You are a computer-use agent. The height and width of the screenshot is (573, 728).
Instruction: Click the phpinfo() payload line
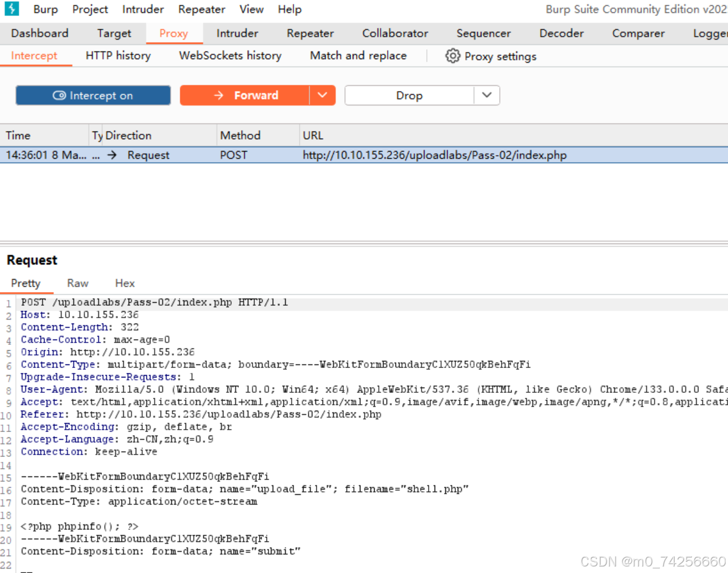pyautogui.click(x=79, y=526)
